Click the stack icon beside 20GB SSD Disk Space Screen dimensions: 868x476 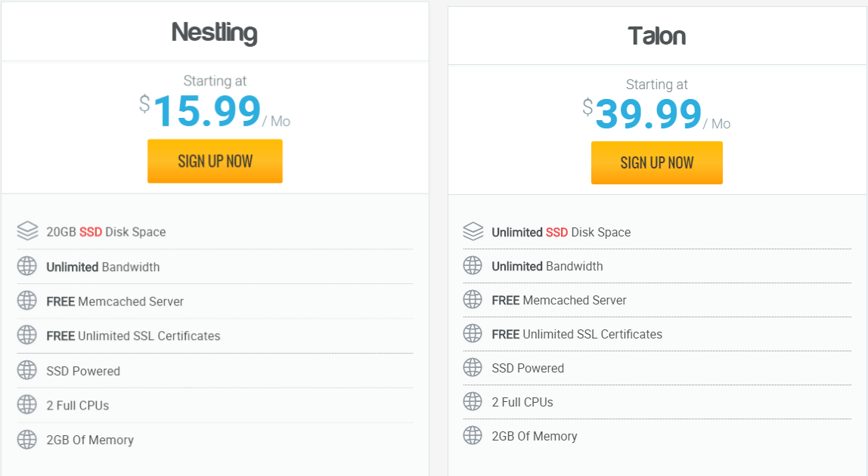(x=27, y=231)
